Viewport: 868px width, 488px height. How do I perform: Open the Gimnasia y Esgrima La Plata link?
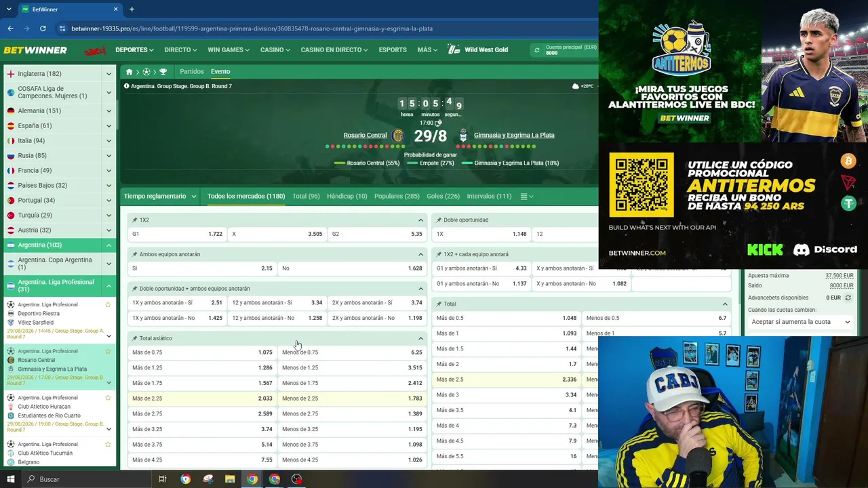click(514, 136)
